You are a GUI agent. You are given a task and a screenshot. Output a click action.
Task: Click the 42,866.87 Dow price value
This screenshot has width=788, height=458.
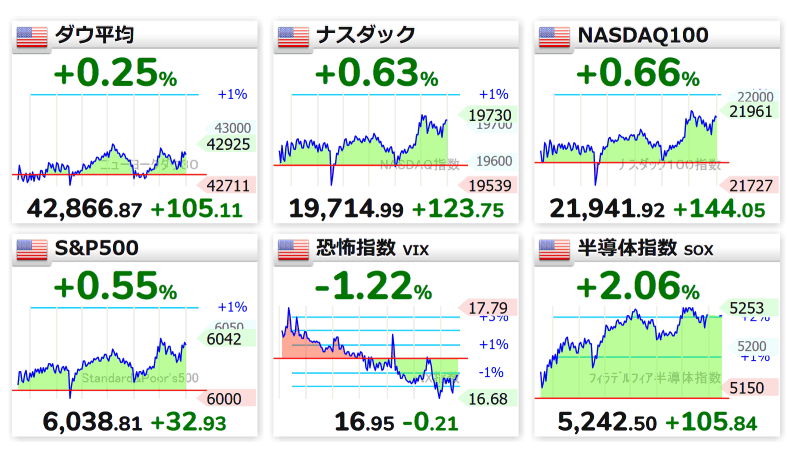84,209
